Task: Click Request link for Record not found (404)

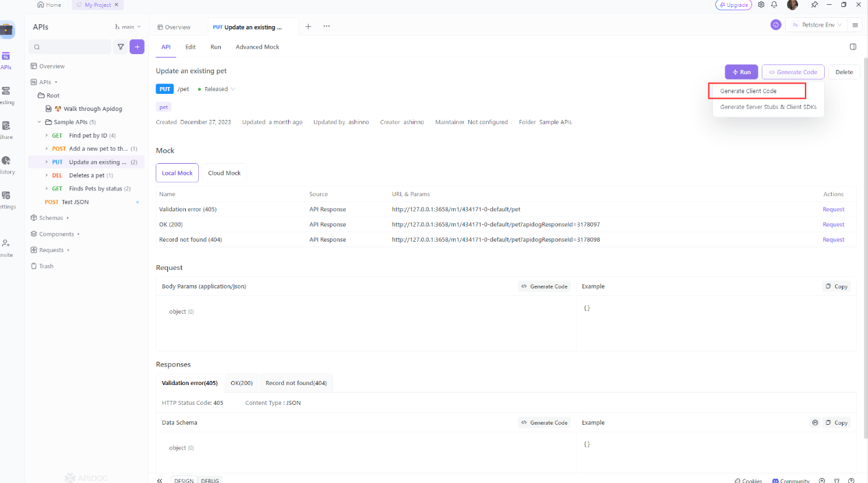Action: tap(834, 240)
